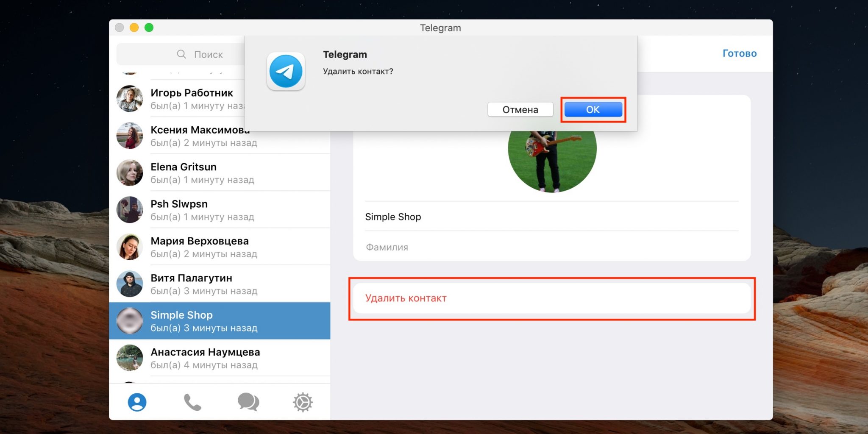Click the guitar profile photo
The width and height of the screenshot is (868, 434).
click(552, 161)
